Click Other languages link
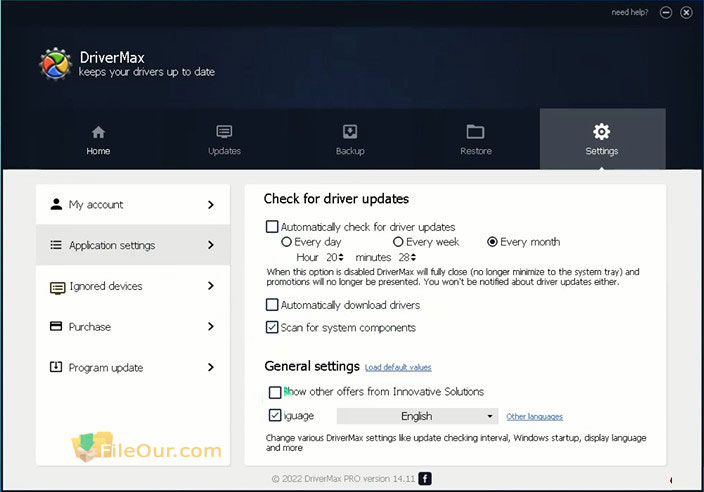This screenshot has height=492, width=704. [x=534, y=417]
